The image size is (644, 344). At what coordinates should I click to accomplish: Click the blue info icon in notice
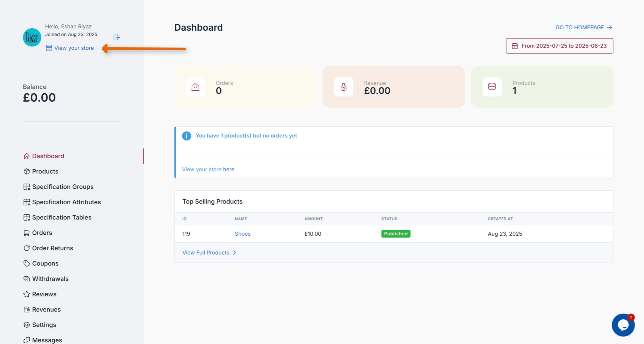pos(187,136)
